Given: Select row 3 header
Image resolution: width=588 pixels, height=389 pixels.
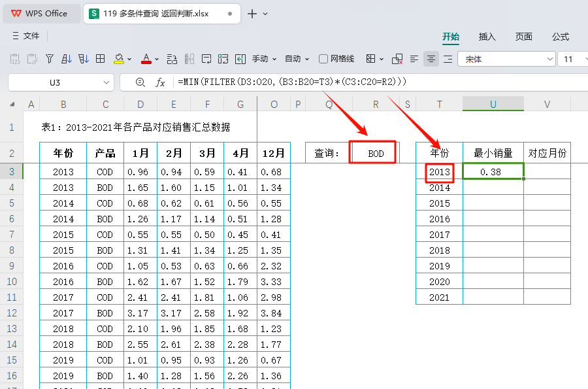Looking at the screenshot, I should (12, 171).
